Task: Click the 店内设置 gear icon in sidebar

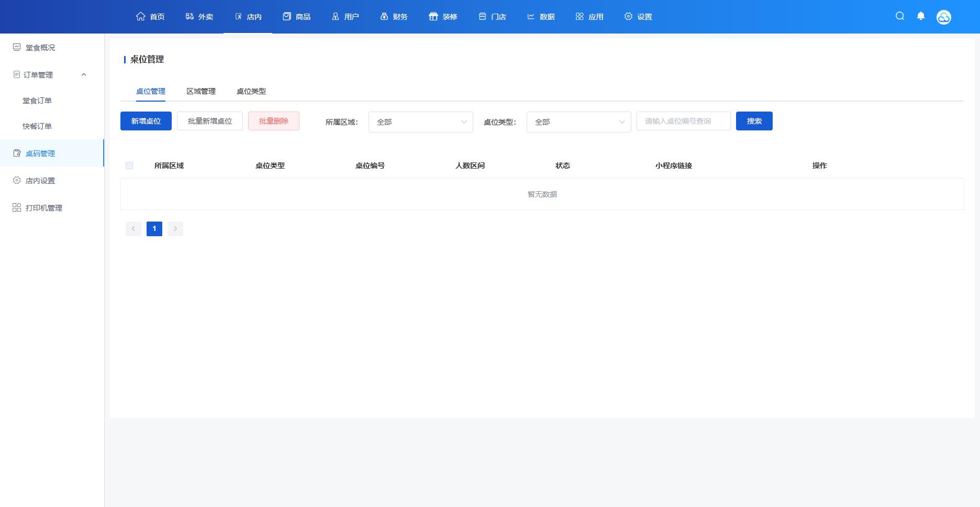Action: 17,180
